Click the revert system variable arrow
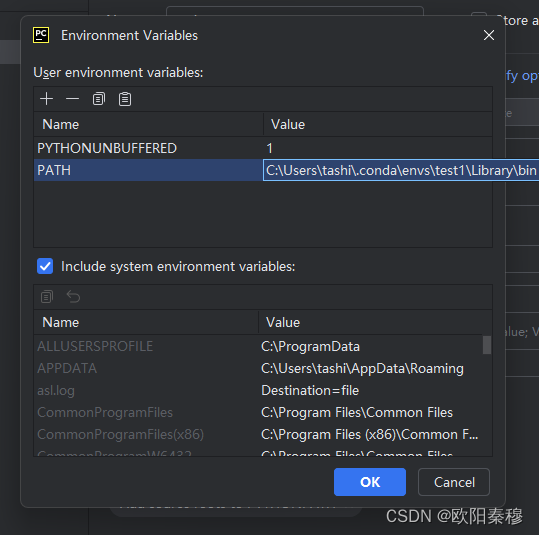This screenshot has height=535, width=539. pyautogui.click(x=73, y=297)
